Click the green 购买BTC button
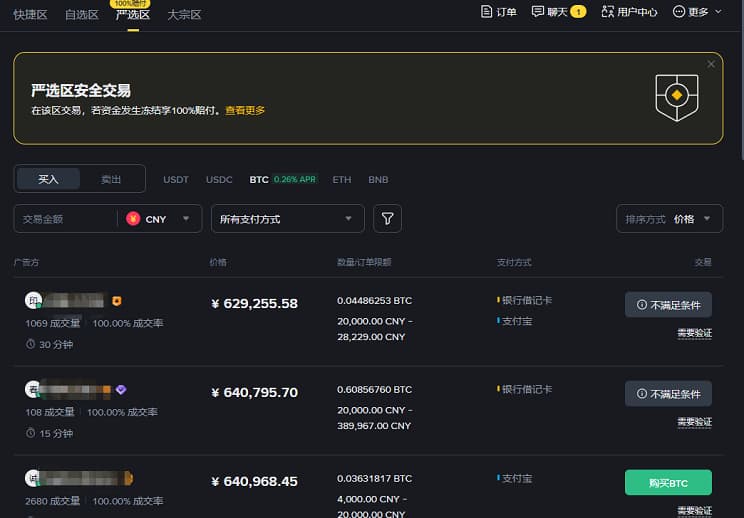The width and height of the screenshot is (744, 518). click(x=668, y=482)
